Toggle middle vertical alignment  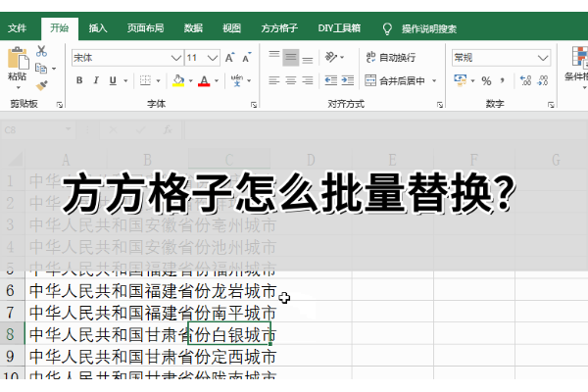tap(291, 57)
